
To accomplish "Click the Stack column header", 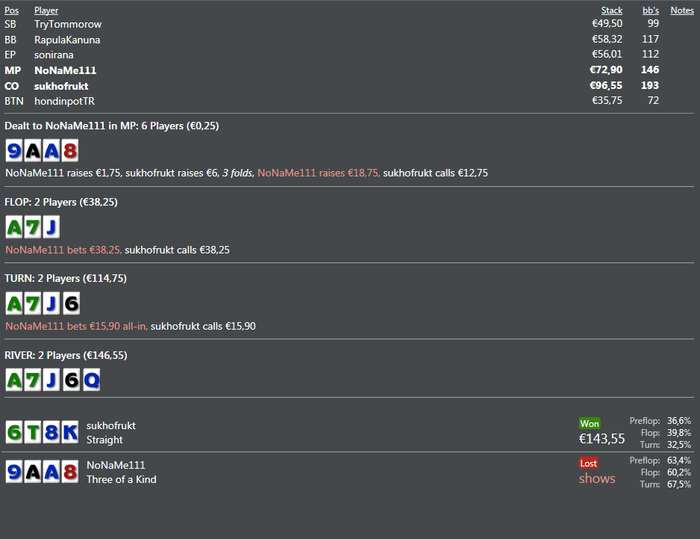I will pyautogui.click(x=611, y=10).
